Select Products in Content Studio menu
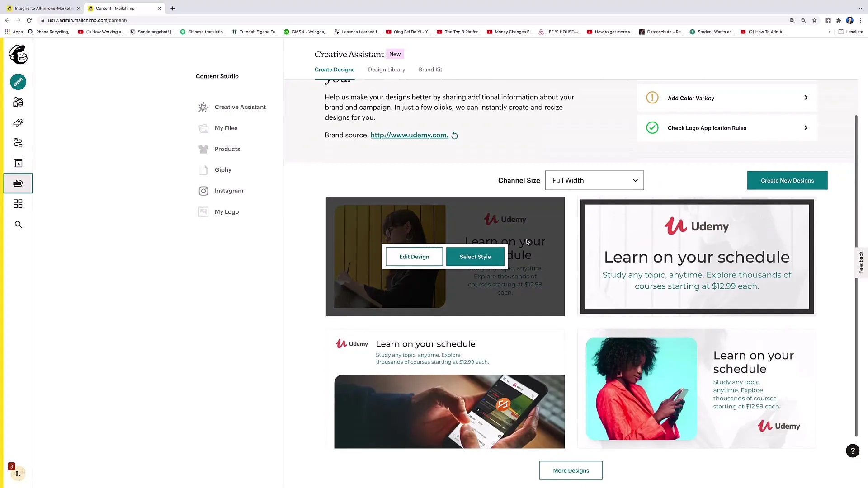868x488 pixels. [x=227, y=149]
